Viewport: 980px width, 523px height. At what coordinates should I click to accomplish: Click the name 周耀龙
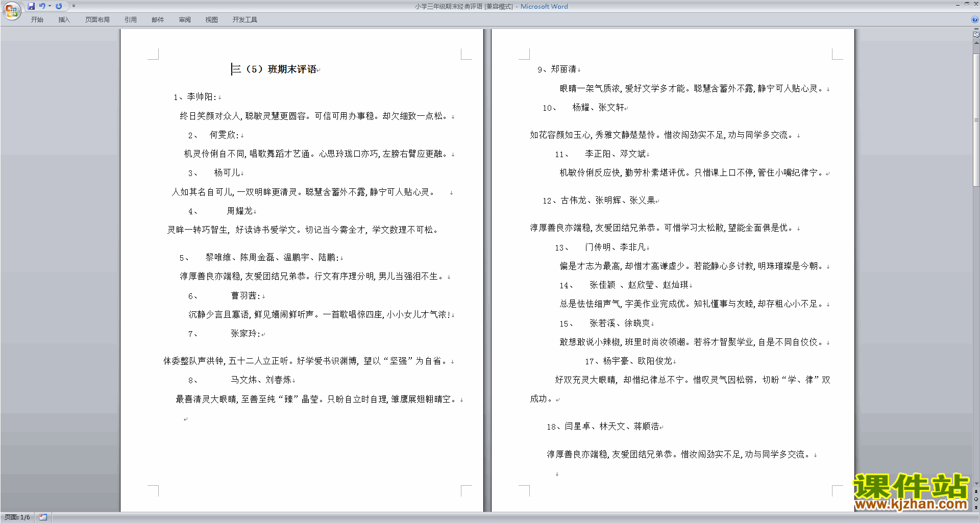pos(240,211)
